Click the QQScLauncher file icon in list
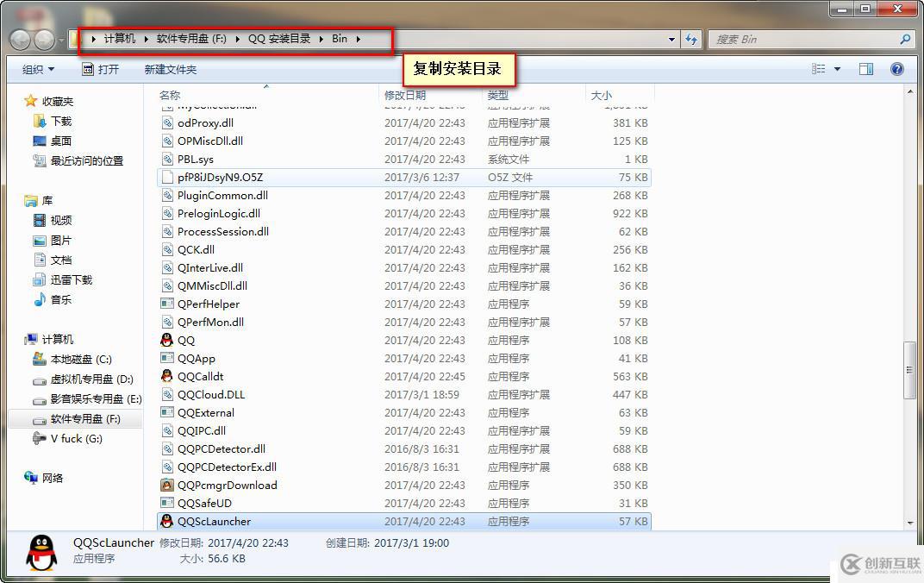924x583 pixels. [167, 521]
